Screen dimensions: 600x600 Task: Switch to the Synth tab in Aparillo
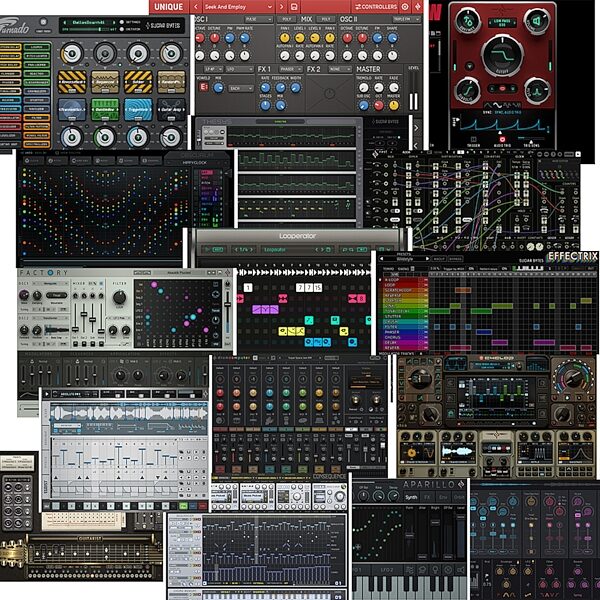click(x=411, y=497)
